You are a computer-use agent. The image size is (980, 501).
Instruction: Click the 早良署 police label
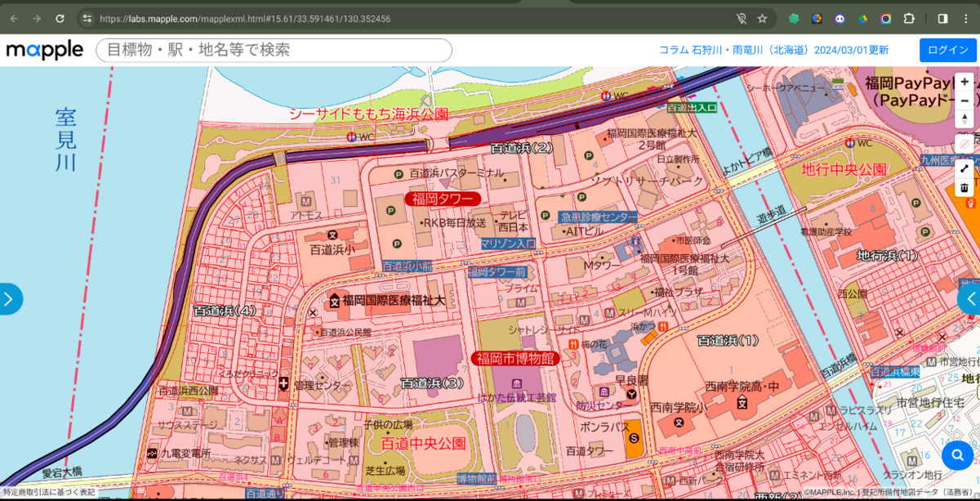[630, 380]
